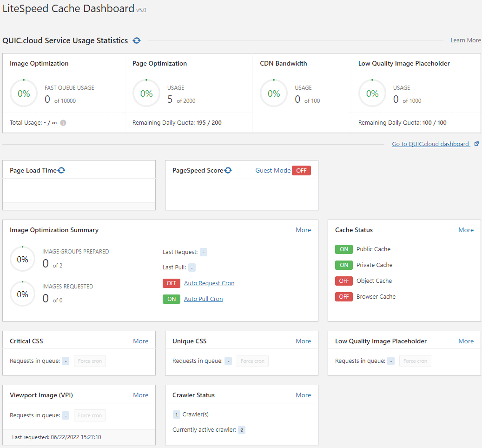Click Force cron in Unique CSS

tap(252, 361)
